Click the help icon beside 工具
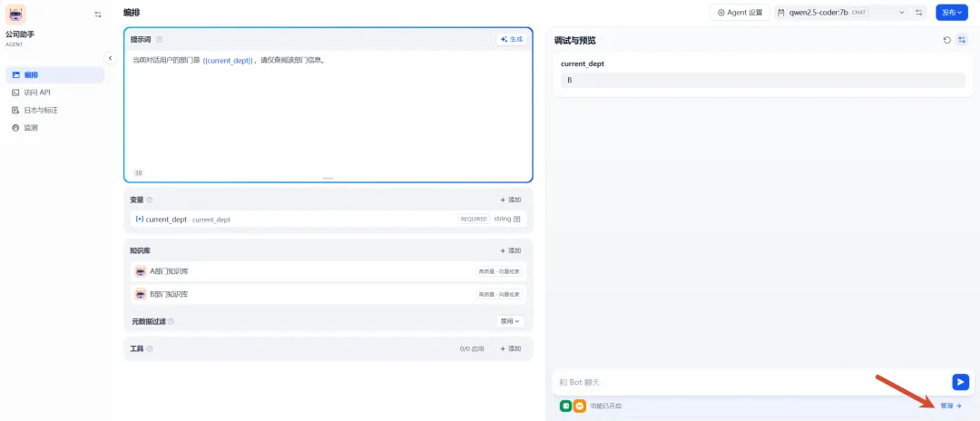980x421 pixels. (x=150, y=348)
